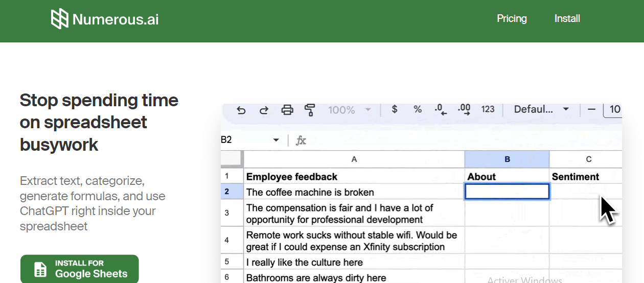This screenshot has height=283, width=644.
Task: Click the undo arrow icon
Action: (x=241, y=110)
